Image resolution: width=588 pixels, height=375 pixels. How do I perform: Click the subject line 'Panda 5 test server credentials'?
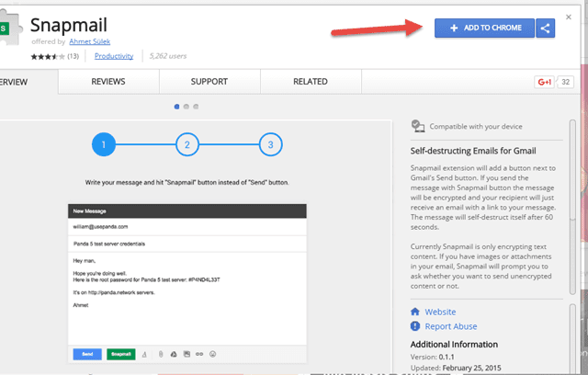click(187, 244)
